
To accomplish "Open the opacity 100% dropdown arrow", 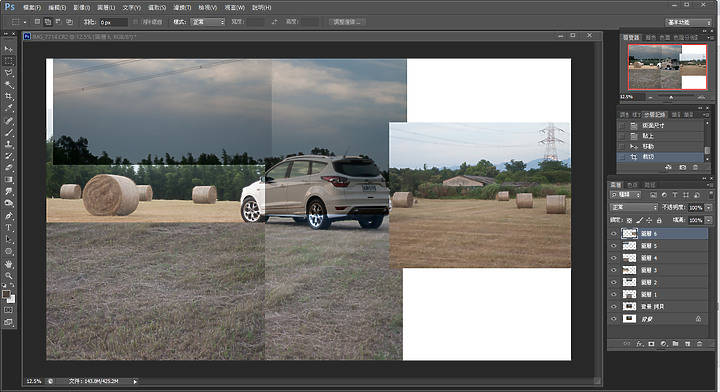I will 709,207.
